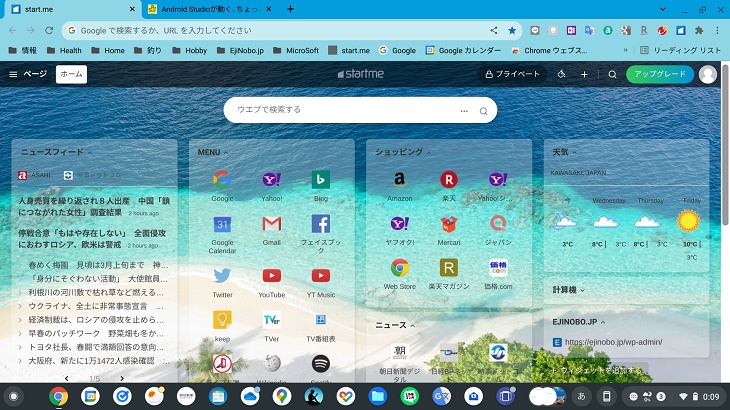This screenshot has width=730, height=410.
Task: Open the Web Store shortcut
Action: [399, 268]
